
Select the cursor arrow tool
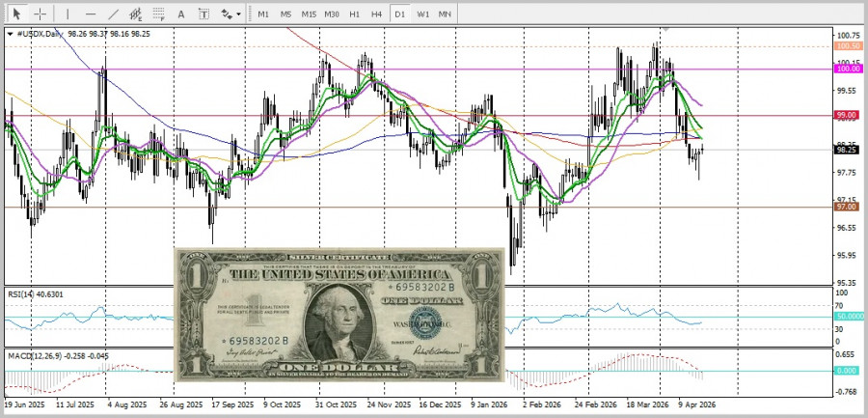tap(17, 14)
